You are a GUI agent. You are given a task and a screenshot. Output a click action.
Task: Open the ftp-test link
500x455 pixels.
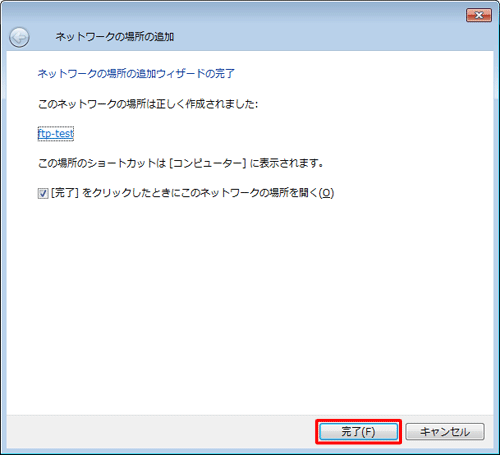(56, 134)
